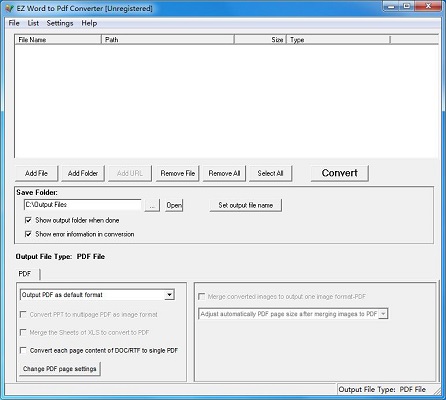Image resolution: width=446 pixels, height=400 pixels.
Task: Toggle Show error information in conversion
Action: pyautogui.click(x=28, y=234)
